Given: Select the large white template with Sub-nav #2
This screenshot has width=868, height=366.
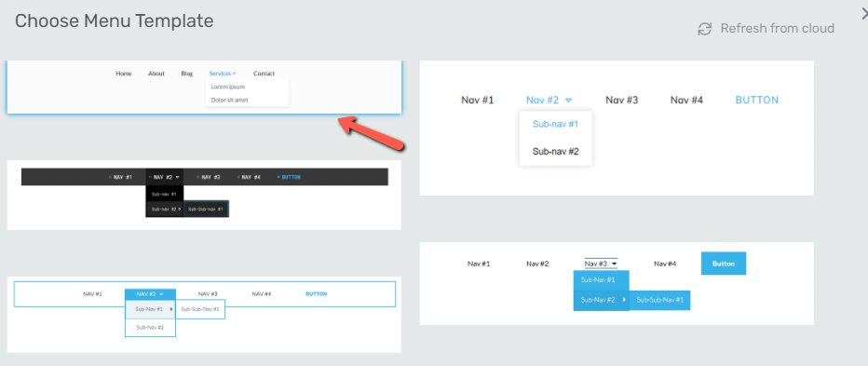Looking at the screenshot, I should (617, 128).
